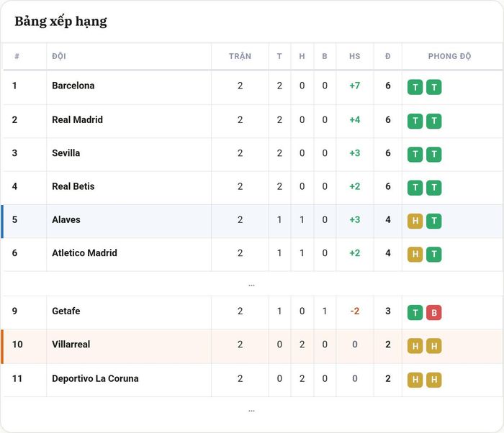
Task: Expand hidden rows below Atletico Madrid
Action: [x=251, y=285]
